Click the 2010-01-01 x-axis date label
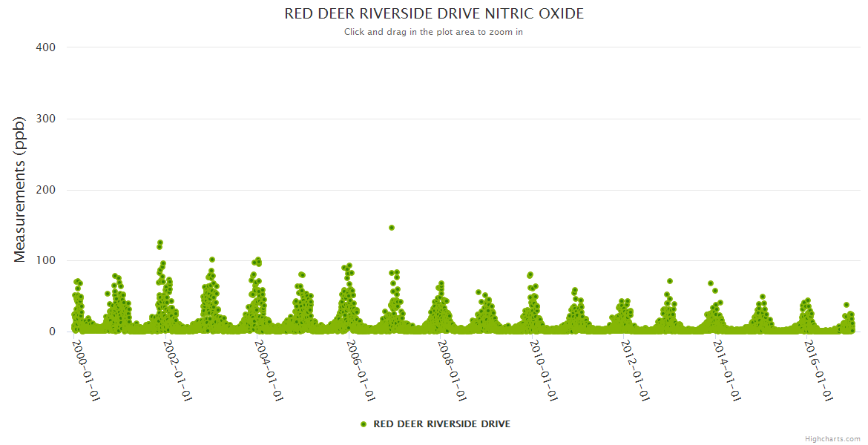This screenshot has width=868, height=445. coord(545,370)
